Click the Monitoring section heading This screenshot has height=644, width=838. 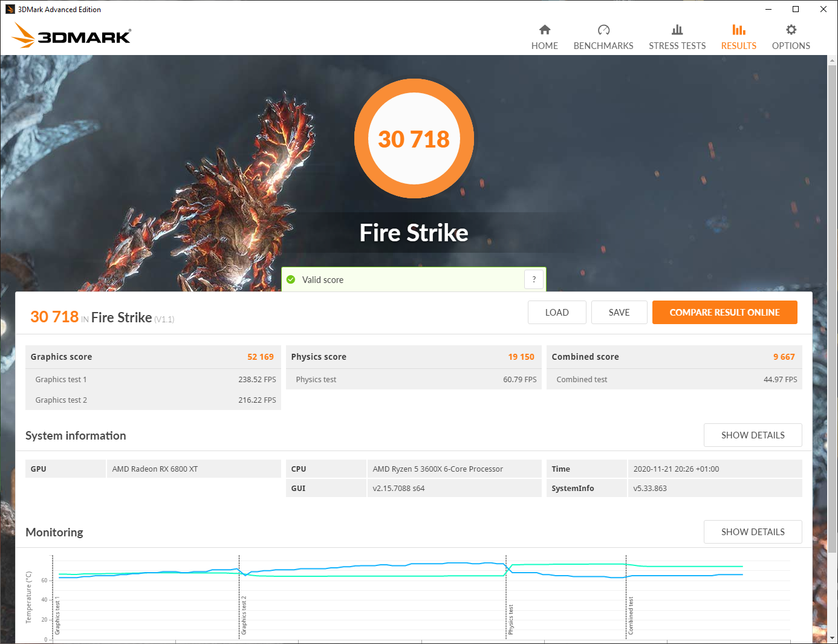(x=54, y=532)
